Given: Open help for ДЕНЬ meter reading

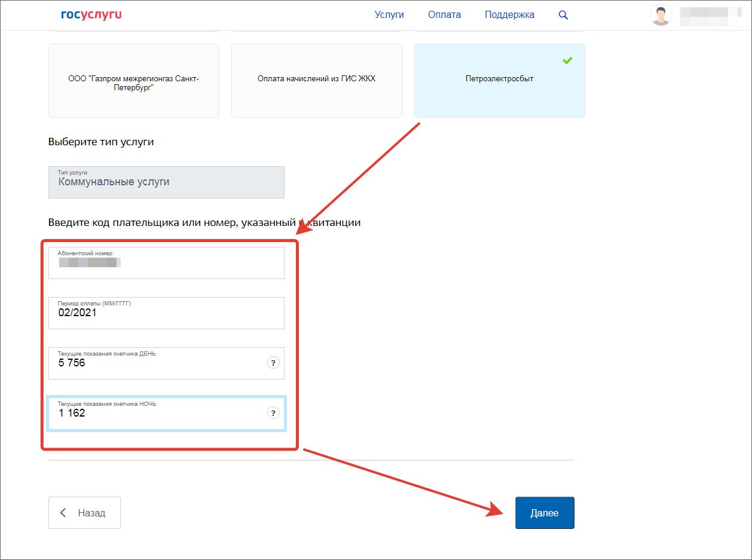Looking at the screenshot, I should pyautogui.click(x=273, y=363).
